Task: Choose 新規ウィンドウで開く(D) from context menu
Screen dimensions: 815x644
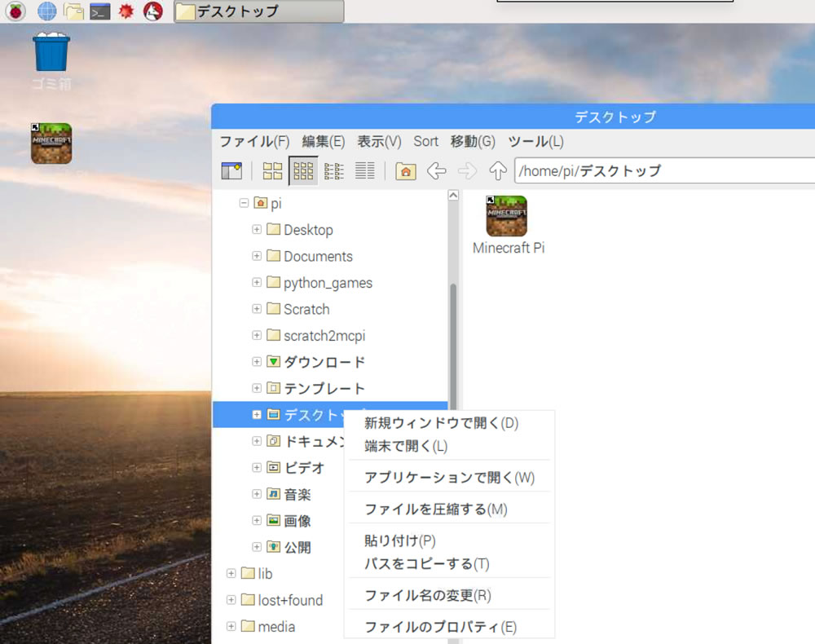Action: 449,423
